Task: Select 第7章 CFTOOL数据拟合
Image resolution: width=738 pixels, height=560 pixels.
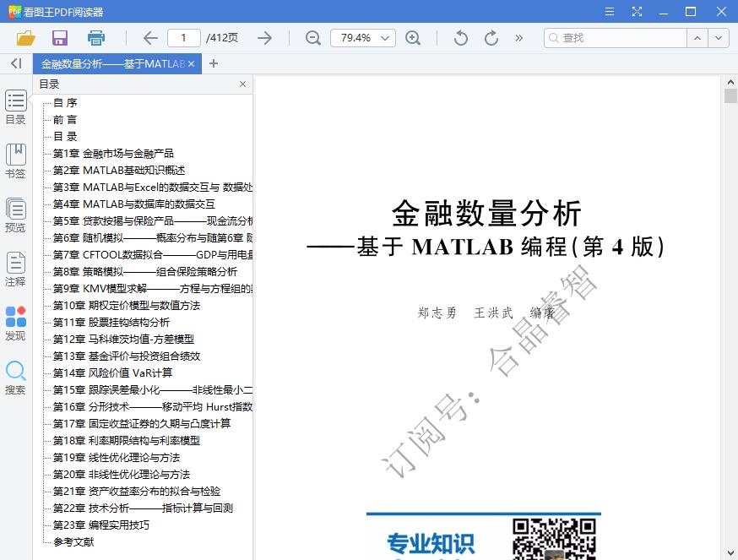Action: click(153, 255)
